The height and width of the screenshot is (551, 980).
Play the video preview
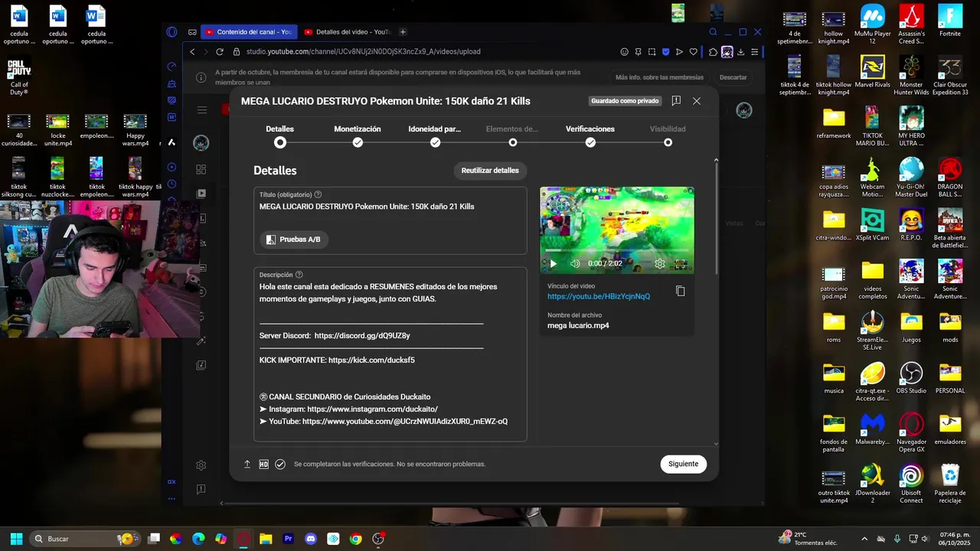point(553,263)
